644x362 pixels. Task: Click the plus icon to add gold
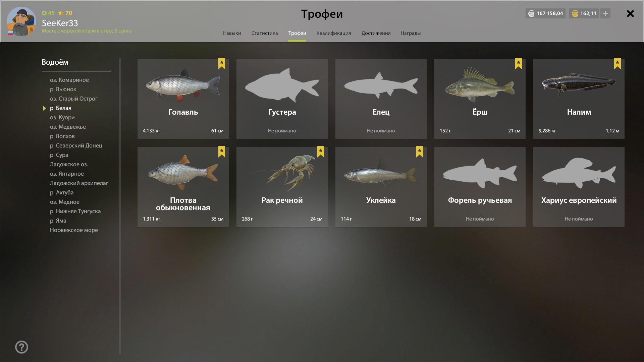pyautogui.click(x=605, y=13)
